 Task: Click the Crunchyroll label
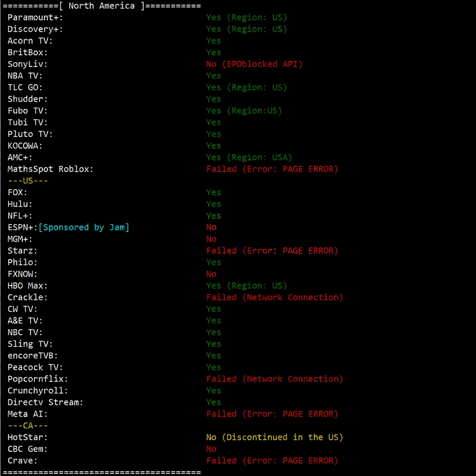[x=38, y=390]
